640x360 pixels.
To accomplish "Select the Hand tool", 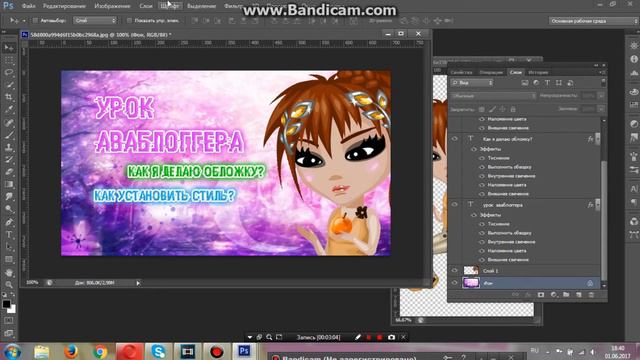I will click(x=9, y=272).
